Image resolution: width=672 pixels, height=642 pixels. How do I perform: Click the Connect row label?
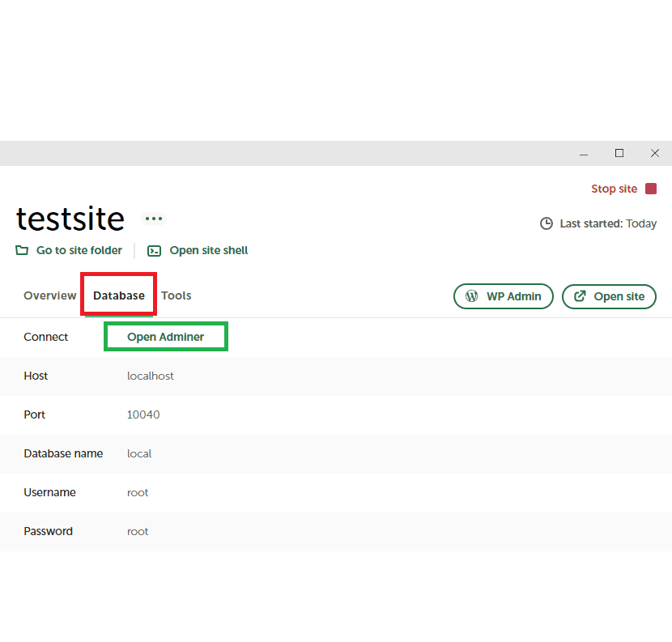(46, 337)
